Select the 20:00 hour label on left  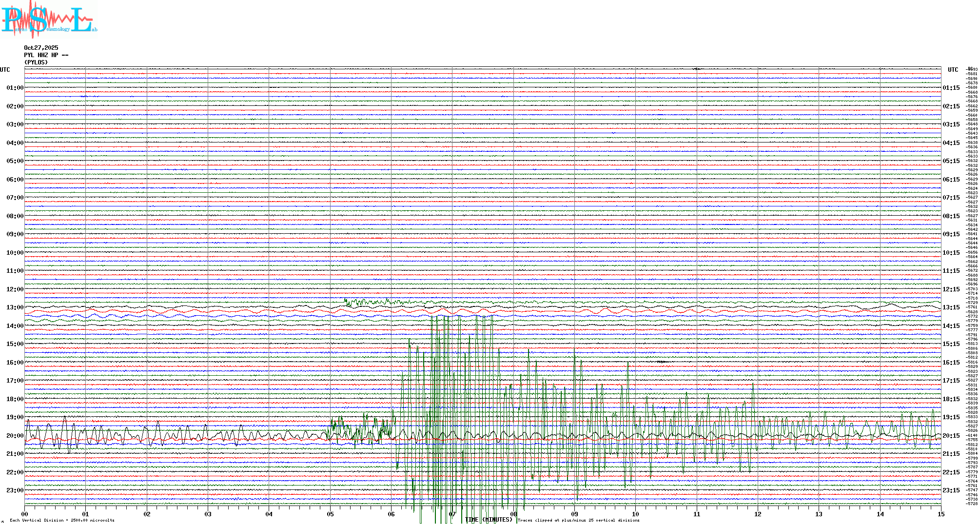(15, 436)
